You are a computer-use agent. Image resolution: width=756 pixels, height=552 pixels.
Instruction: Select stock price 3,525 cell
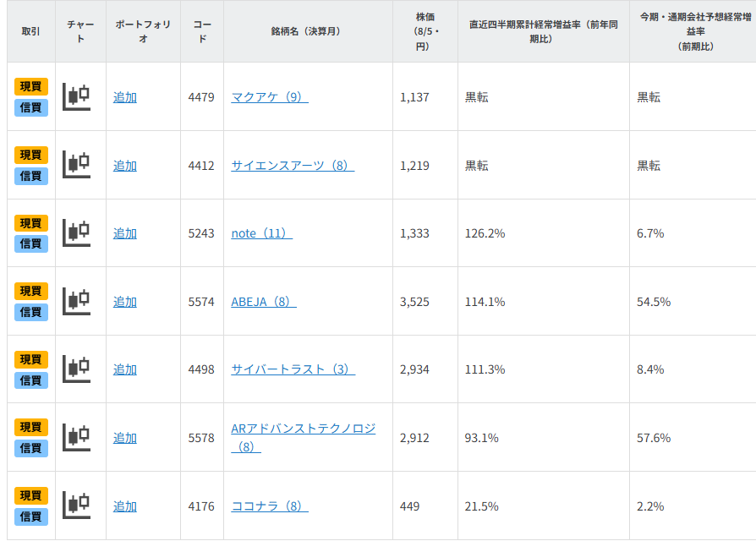[x=425, y=302]
